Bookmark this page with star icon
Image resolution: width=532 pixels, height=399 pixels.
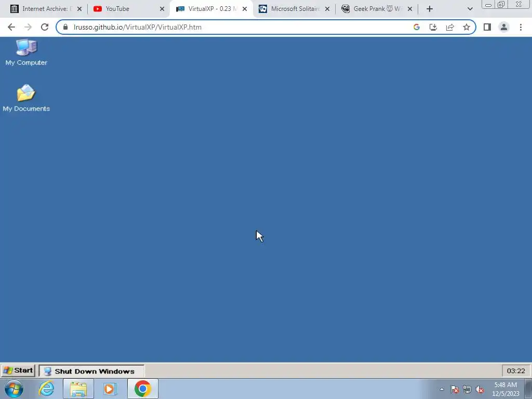point(467,27)
